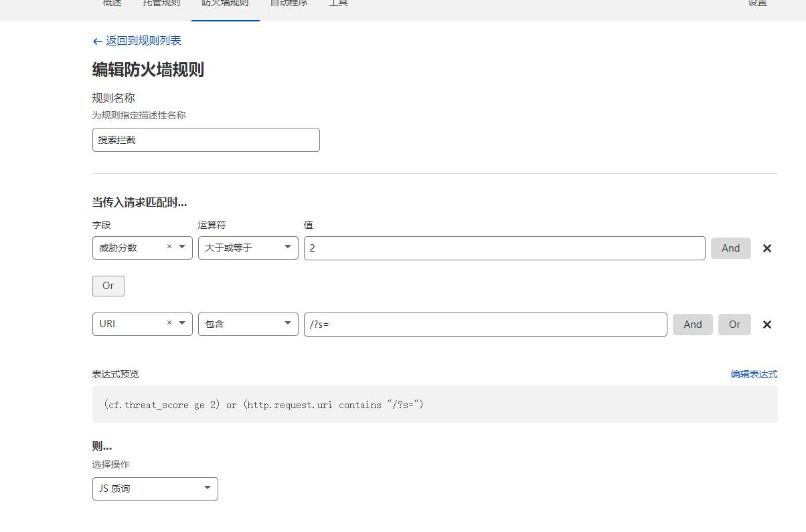Clear the 威胁分数 field selection
The width and height of the screenshot is (806, 532).
[x=169, y=247]
